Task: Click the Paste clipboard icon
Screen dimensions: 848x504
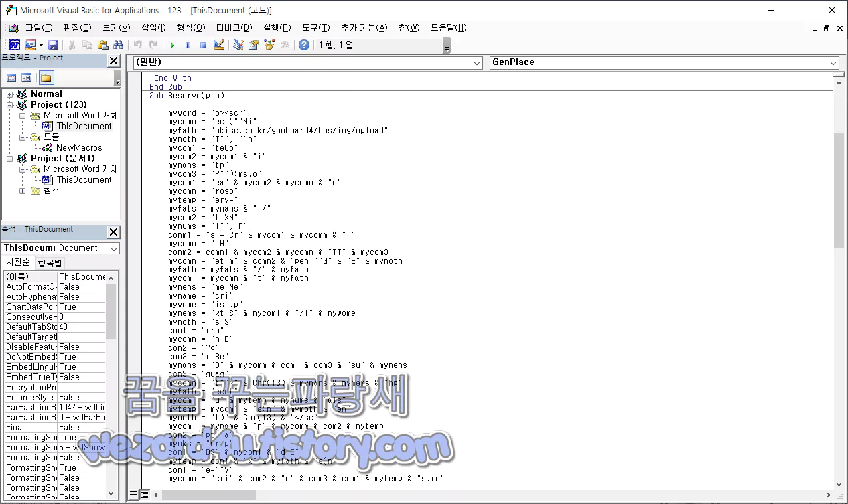Action: (x=102, y=45)
